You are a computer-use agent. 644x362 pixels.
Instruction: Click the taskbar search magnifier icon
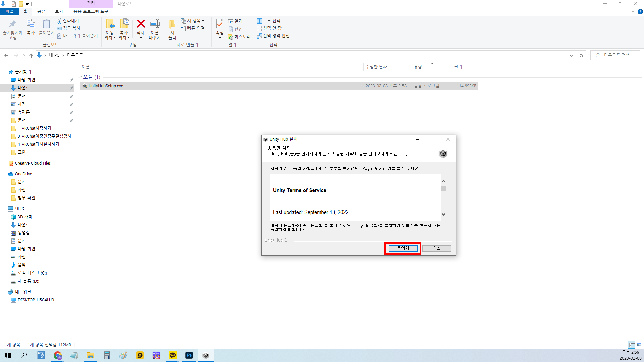pos(24,355)
